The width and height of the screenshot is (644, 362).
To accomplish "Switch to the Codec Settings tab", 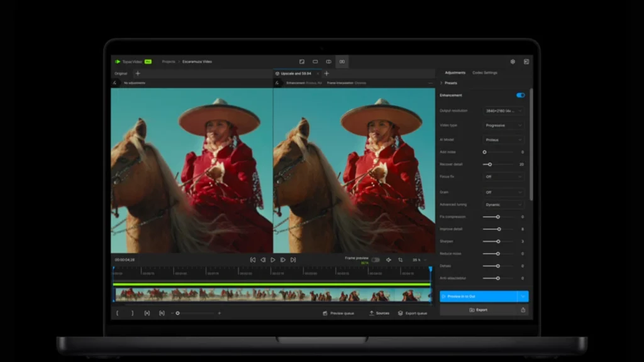I will 486,72.
